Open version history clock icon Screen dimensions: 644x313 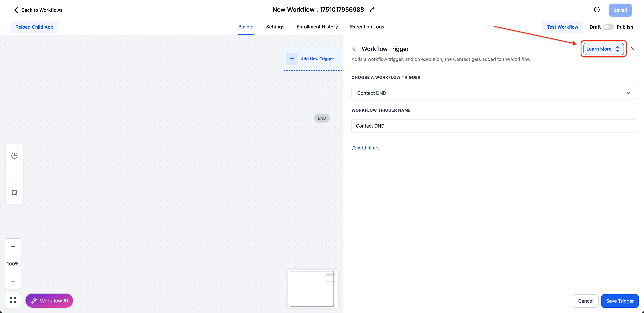pos(597,10)
